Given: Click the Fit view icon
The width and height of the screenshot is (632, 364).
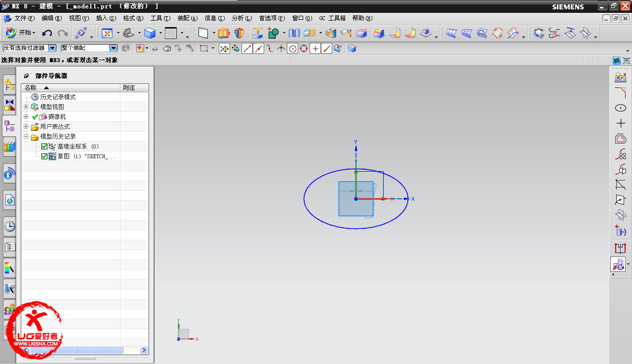Looking at the screenshot, I should pos(107,33).
